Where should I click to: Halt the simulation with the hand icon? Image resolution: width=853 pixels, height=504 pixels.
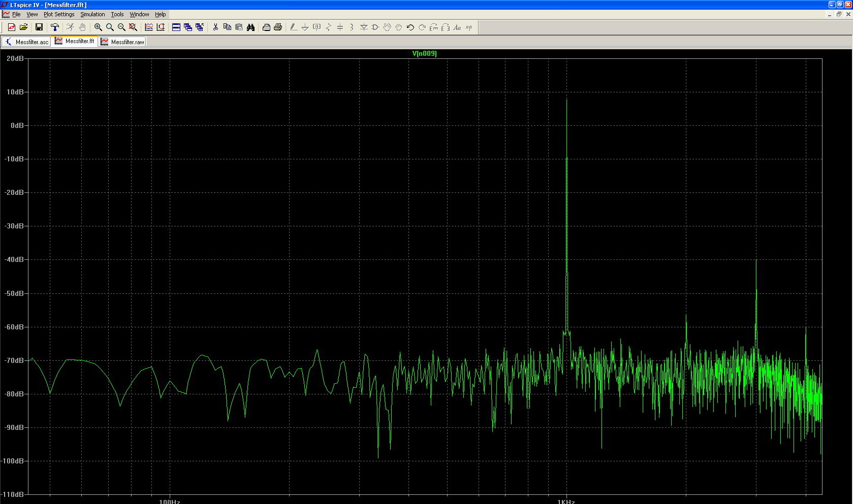tap(82, 27)
